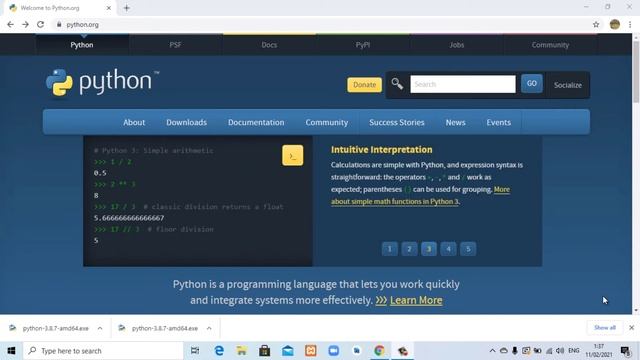This screenshot has height=360, width=640.
Task: Expand options for first python-3.8.7 download
Action: [100, 328]
